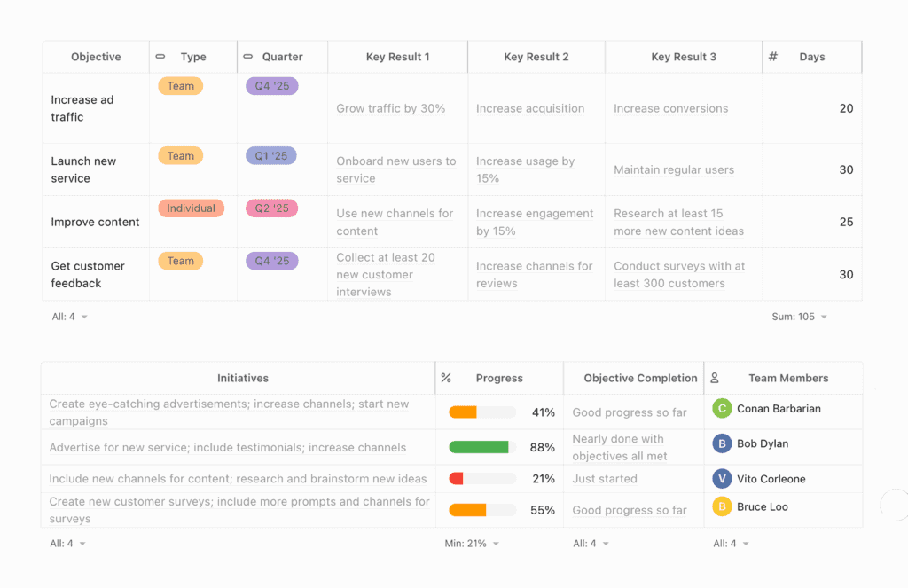Click the person icon in Team Members header
The width and height of the screenshot is (908, 588).
pyautogui.click(x=715, y=378)
